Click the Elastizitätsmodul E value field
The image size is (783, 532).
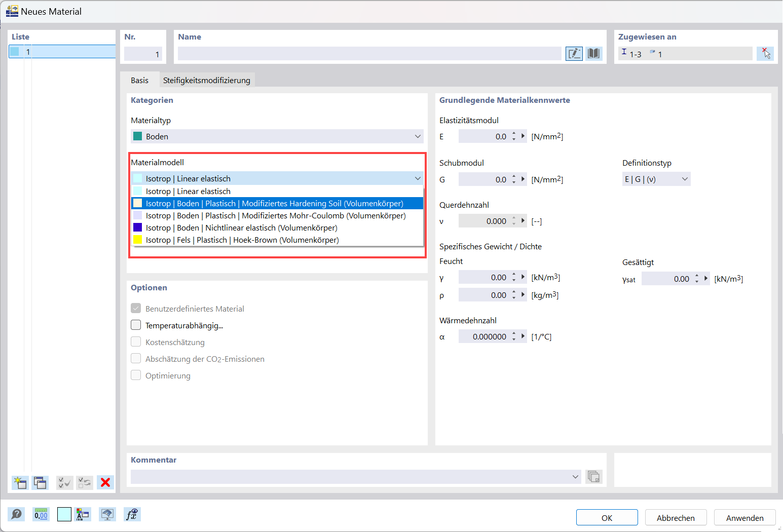[x=483, y=136]
